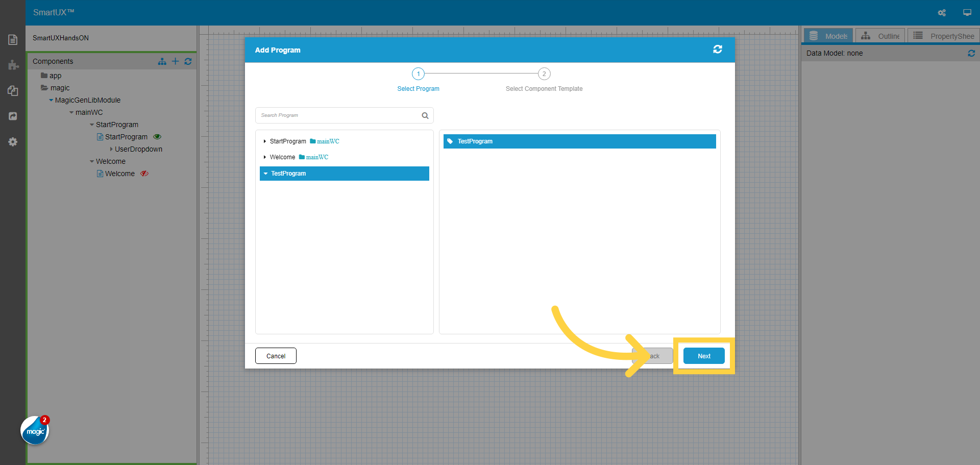This screenshot has width=980, height=465.
Task: Expand the Welcome entry in program list
Action: [x=264, y=157]
